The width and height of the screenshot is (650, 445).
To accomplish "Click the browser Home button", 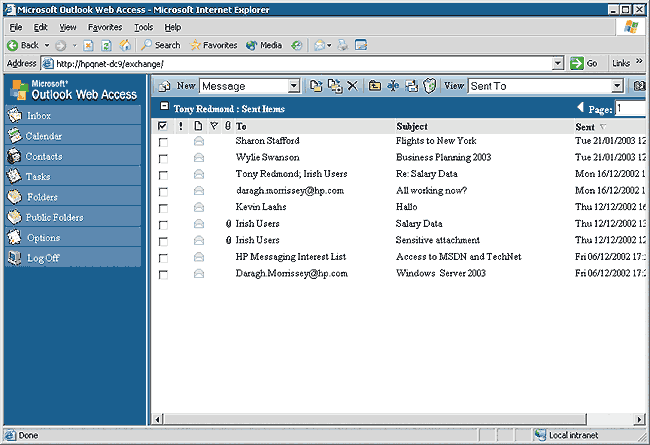I will 125,45.
